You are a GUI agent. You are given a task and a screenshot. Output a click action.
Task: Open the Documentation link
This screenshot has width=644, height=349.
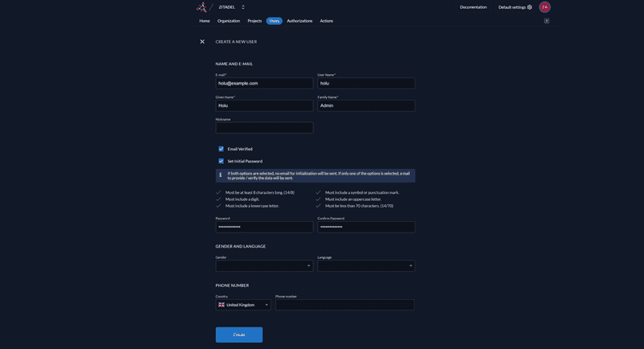pos(473,7)
